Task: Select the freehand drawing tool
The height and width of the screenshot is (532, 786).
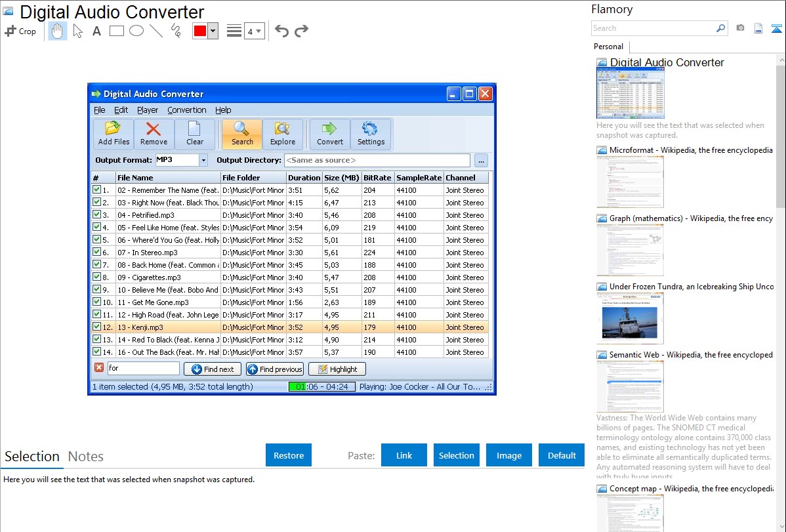Action: click(x=176, y=31)
